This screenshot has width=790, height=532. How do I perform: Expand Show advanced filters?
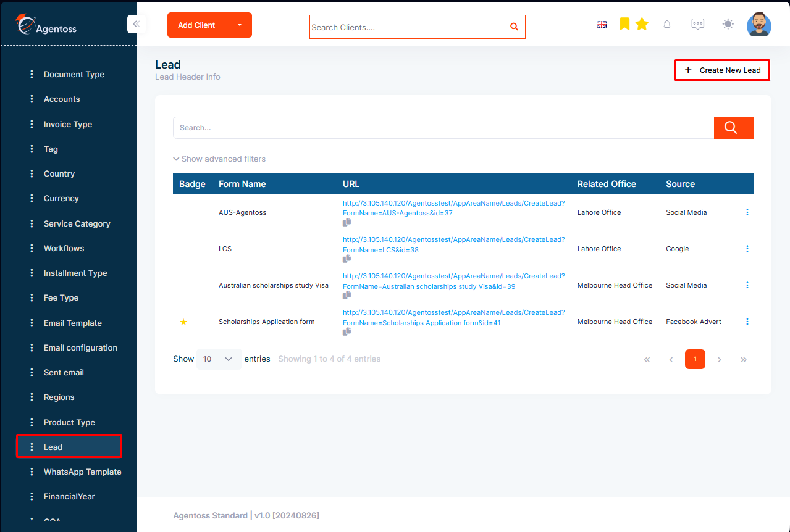tap(219, 159)
